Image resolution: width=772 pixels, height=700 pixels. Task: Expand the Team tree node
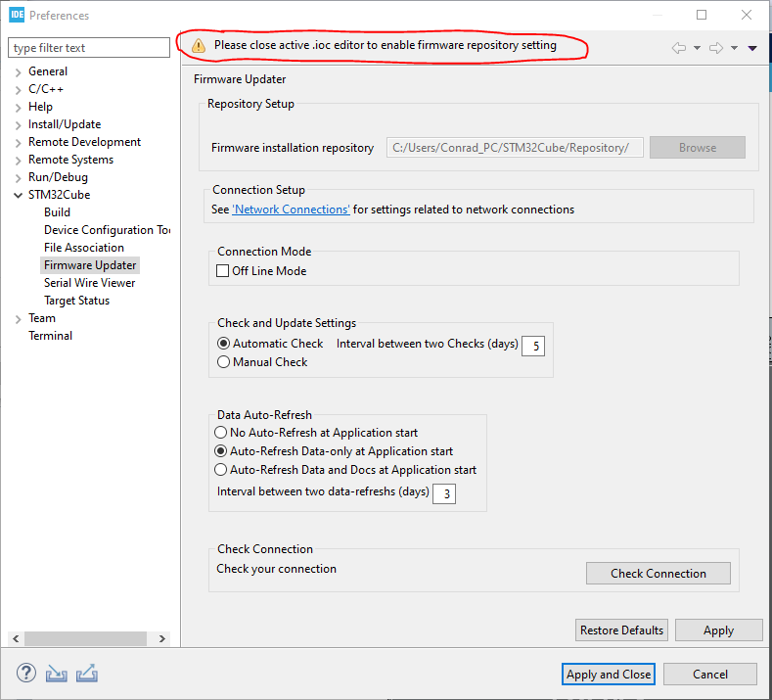(19, 319)
